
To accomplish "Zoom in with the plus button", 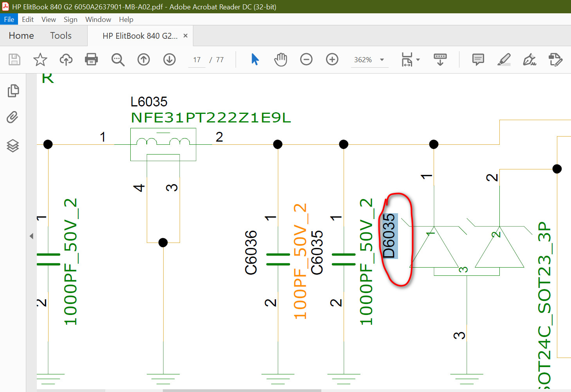I will [332, 59].
